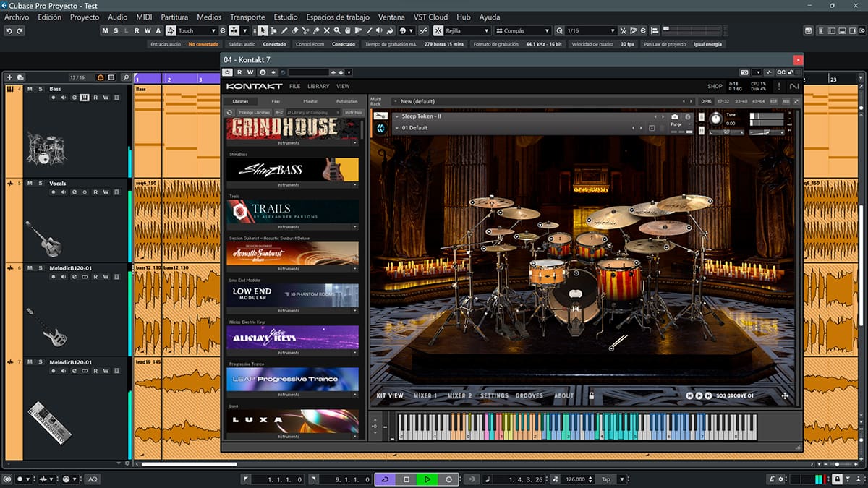Select the Mute X tool

pos(327,30)
